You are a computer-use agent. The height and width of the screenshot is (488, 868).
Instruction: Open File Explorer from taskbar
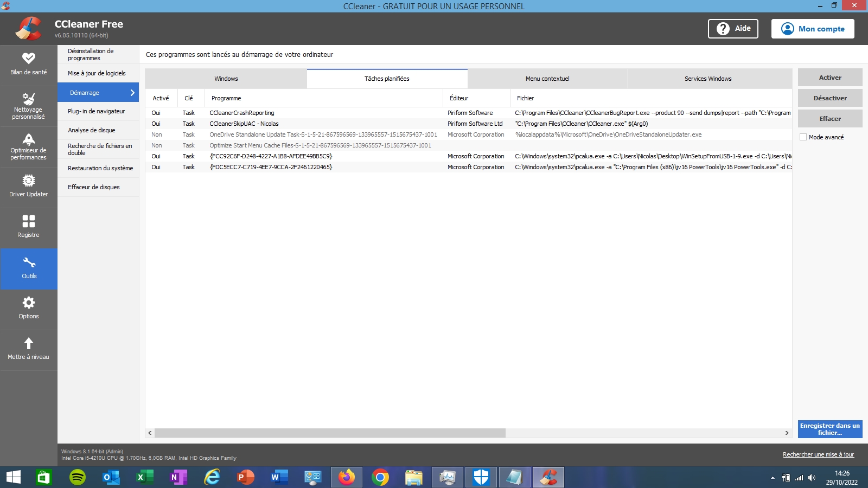pyautogui.click(x=414, y=477)
